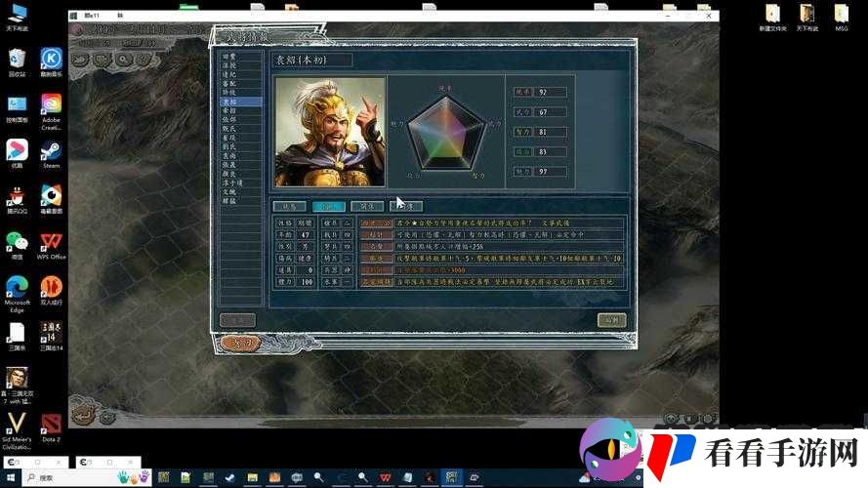Launch the Dota 2 desktop shortcut
Image resolution: width=868 pixels, height=488 pixels.
click(51, 428)
